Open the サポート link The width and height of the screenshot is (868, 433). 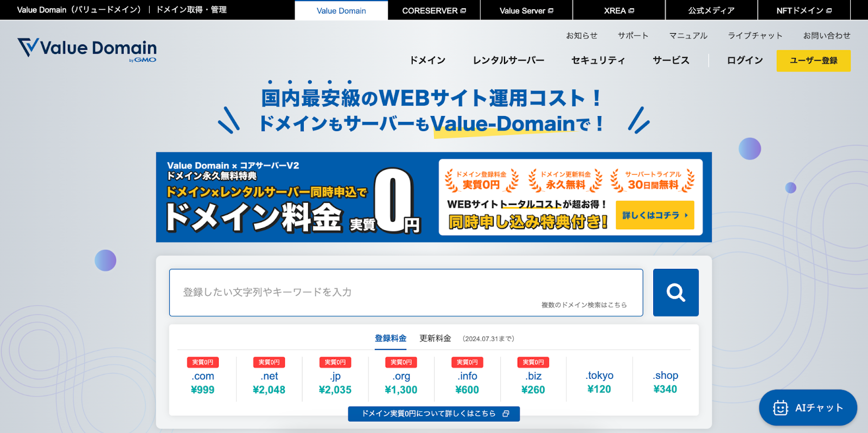(x=633, y=35)
